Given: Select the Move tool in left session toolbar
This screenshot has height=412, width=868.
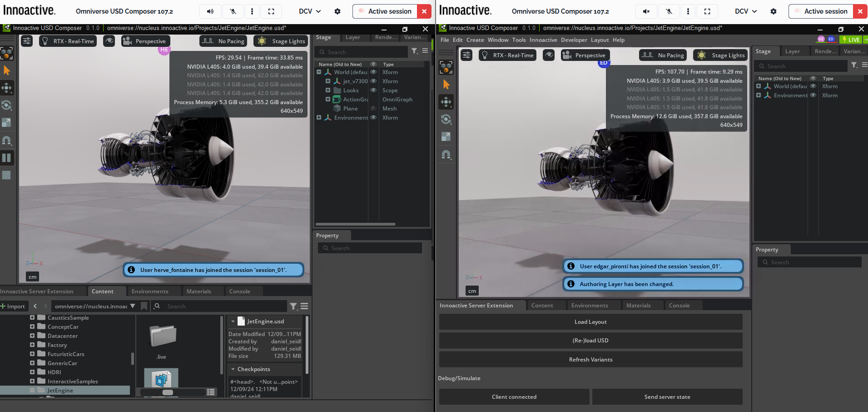Looking at the screenshot, I should 7,88.
